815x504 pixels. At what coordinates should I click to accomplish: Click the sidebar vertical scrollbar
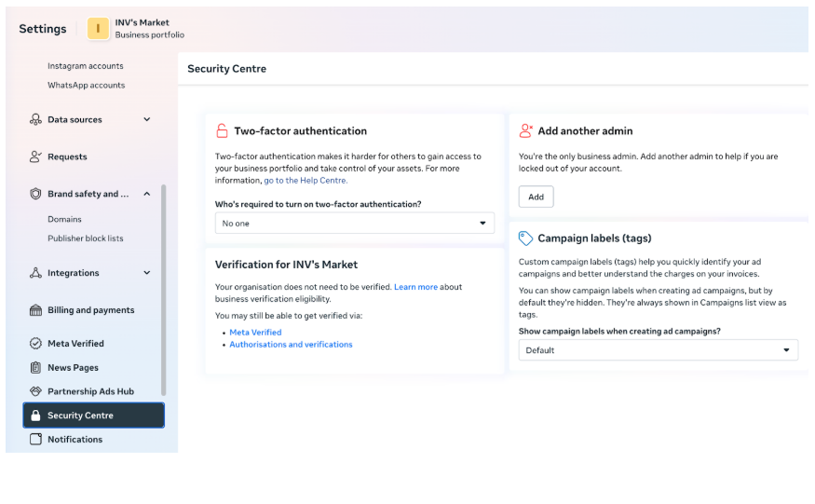163,291
